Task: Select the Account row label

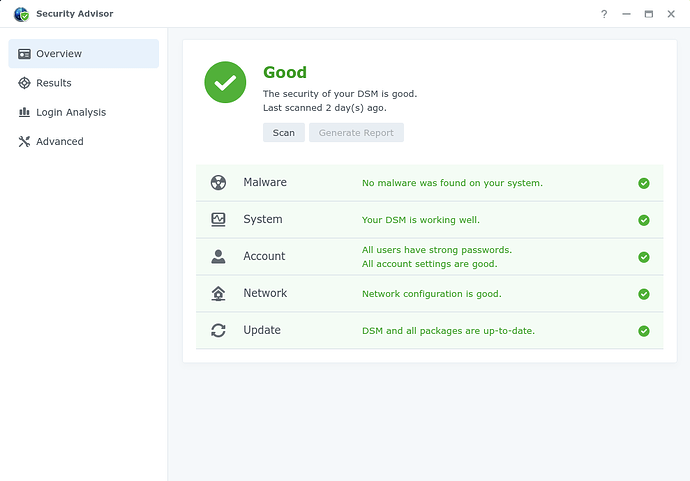Action: (x=264, y=256)
